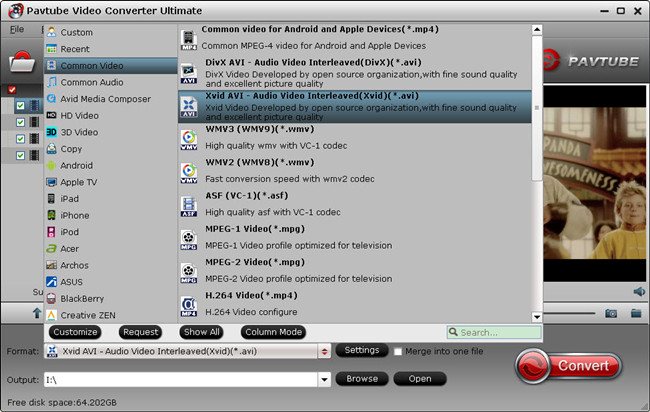
Task: Uncheck the third file row checkbox
Action: (20, 139)
